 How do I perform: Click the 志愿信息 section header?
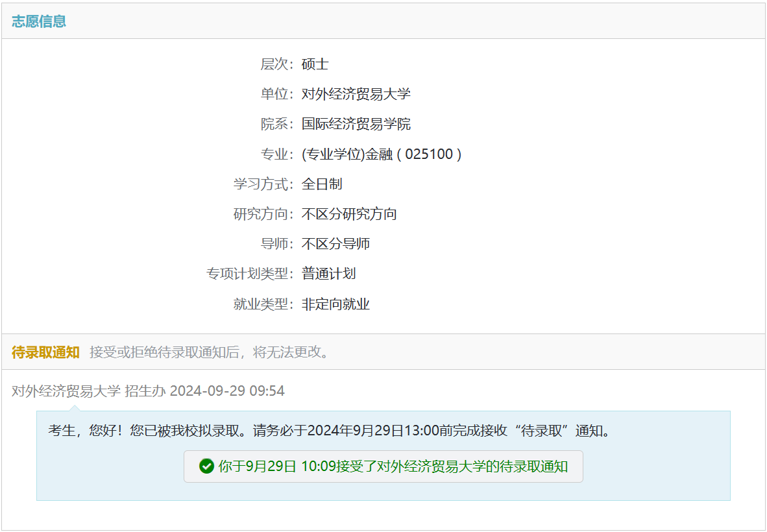(39, 21)
